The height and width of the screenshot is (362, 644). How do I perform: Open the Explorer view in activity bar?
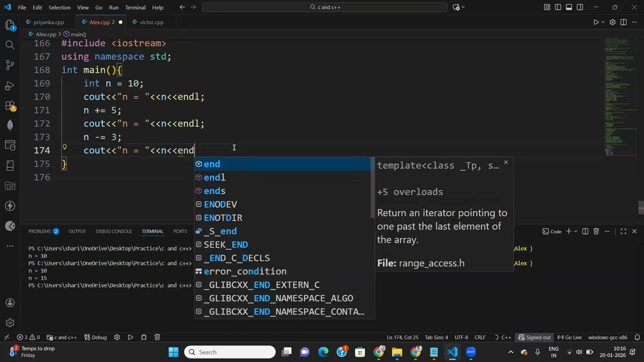(10, 25)
